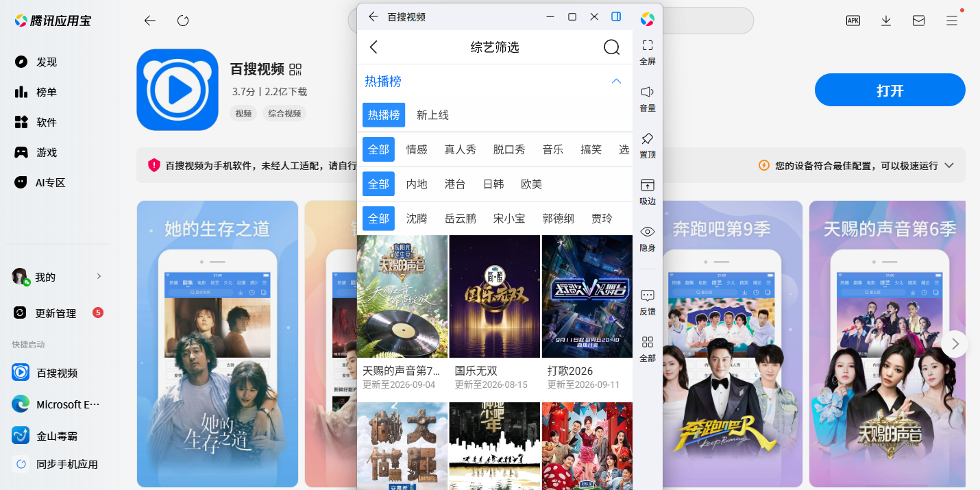
Task: Filter by region 日韩
Action: click(x=493, y=184)
